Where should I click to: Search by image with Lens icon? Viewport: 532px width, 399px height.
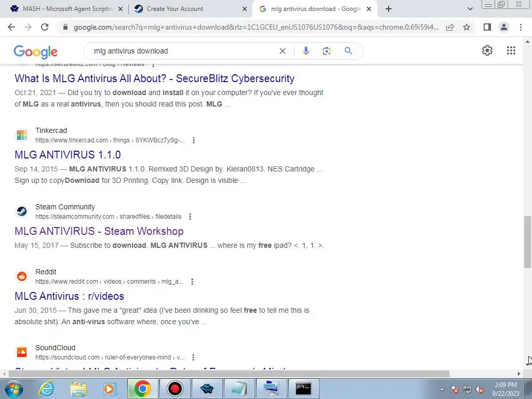coord(326,51)
